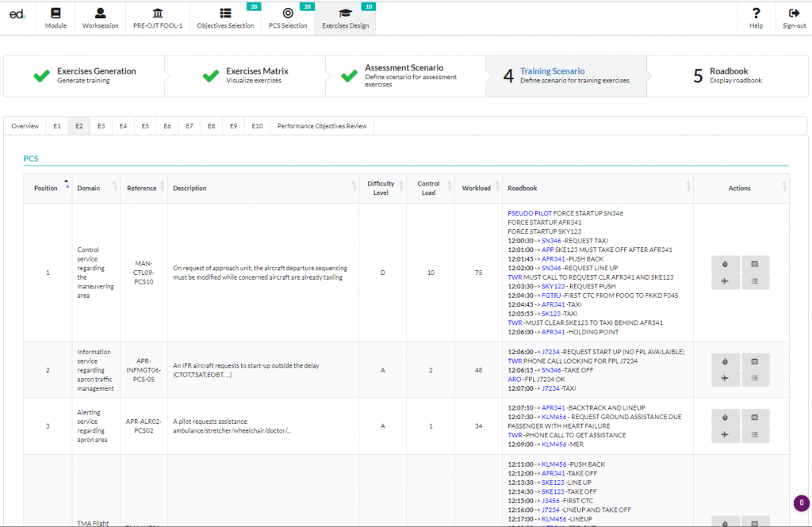Open Exercises Matrix step
The height and width of the screenshot is (527, 812).
(245, 75)
